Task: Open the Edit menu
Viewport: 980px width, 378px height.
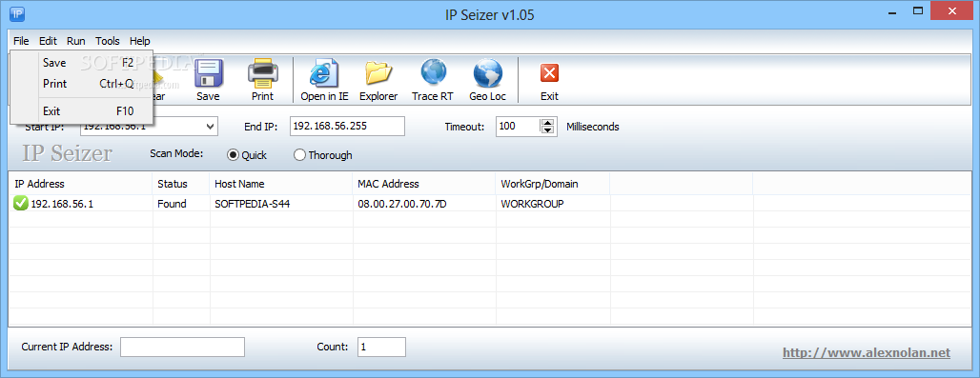Action: pyautogui.click(x=48, y=41)
